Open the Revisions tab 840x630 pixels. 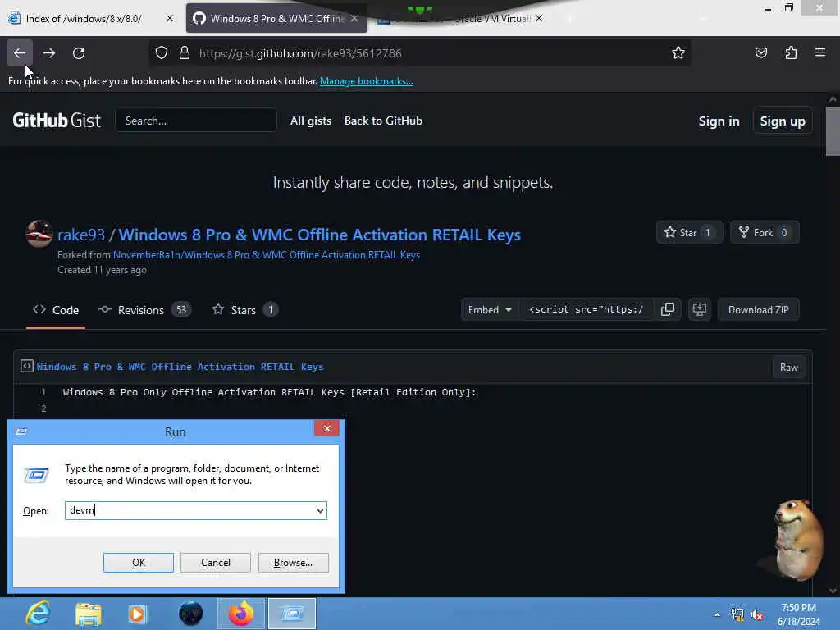pos(144,310)
